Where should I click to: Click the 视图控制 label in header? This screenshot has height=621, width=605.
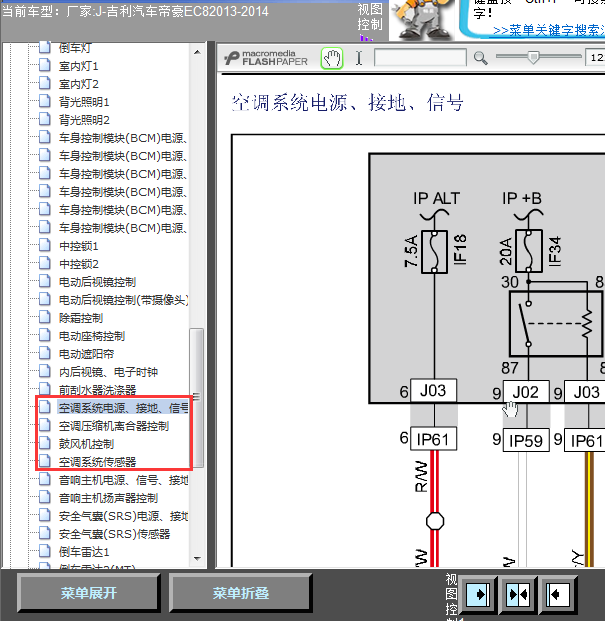pos(370,17)
